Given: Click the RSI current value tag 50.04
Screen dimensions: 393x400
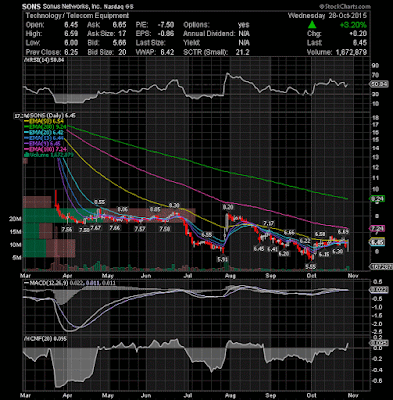Looking at the screenshot, I should 380,85.
